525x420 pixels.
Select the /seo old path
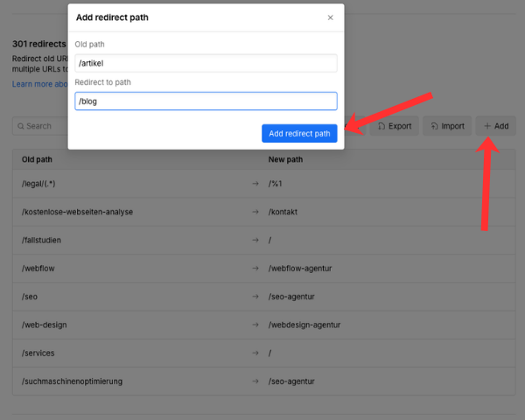point(30,297)
